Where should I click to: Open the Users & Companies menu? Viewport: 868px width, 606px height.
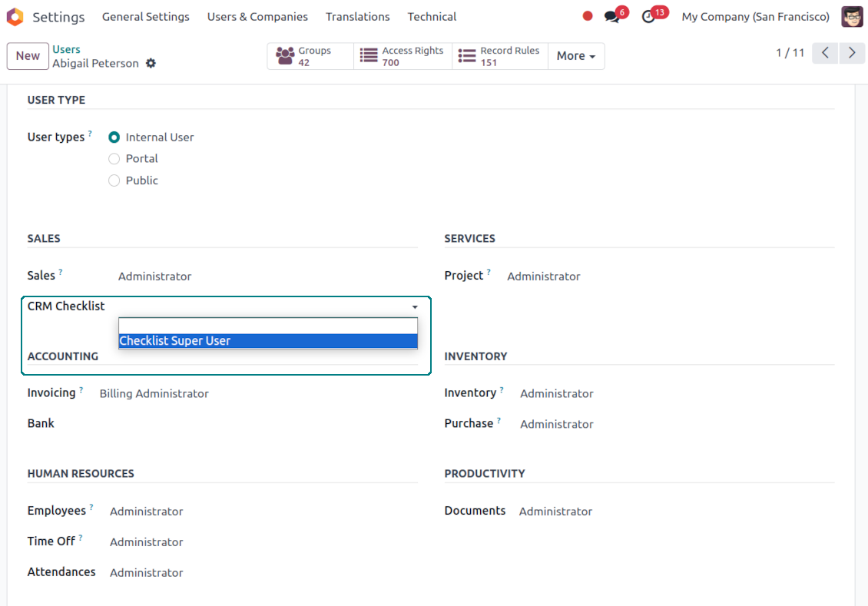pyautogui.click(x=257, y=17)
